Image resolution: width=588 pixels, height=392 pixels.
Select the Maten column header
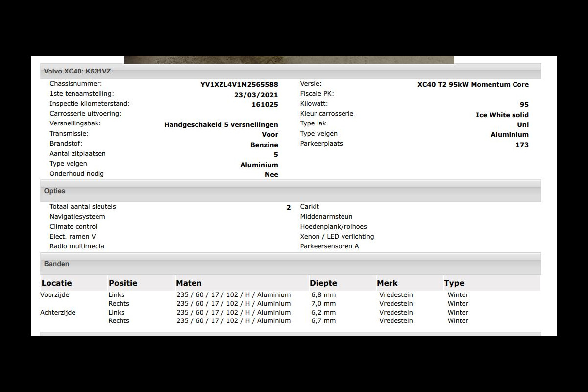pyautogui.click(x=189, y=283)
